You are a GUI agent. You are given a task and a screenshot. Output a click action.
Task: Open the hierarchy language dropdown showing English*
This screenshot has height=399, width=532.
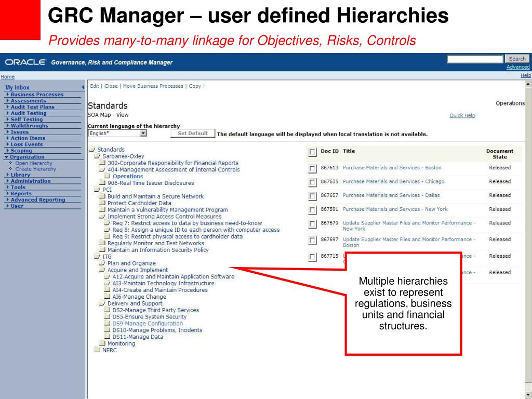click(143, 134)
